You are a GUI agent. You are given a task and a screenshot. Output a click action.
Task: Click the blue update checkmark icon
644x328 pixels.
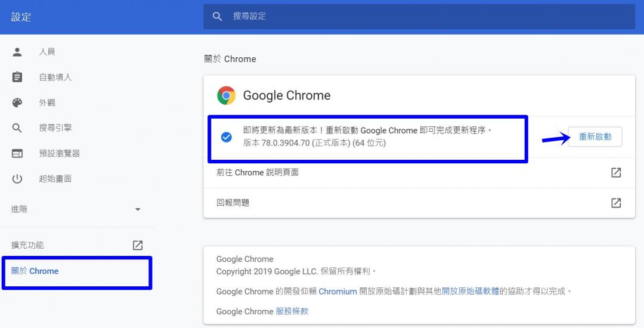point(227,137)
